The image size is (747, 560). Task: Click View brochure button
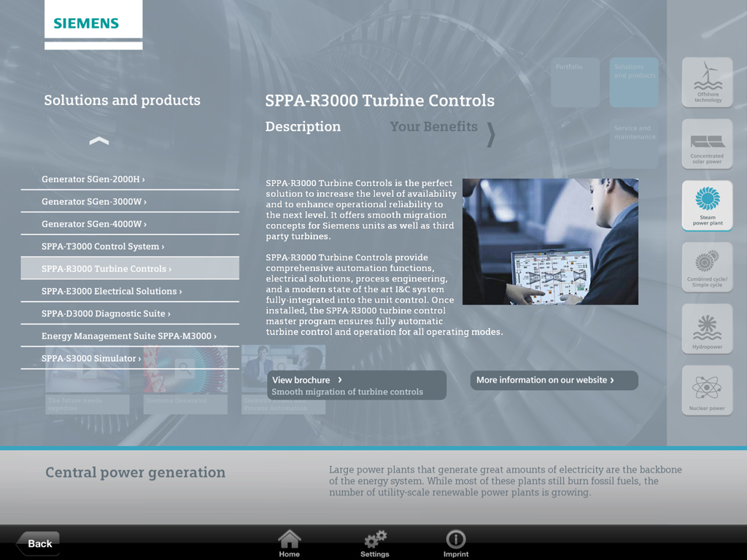pos(357,385)
